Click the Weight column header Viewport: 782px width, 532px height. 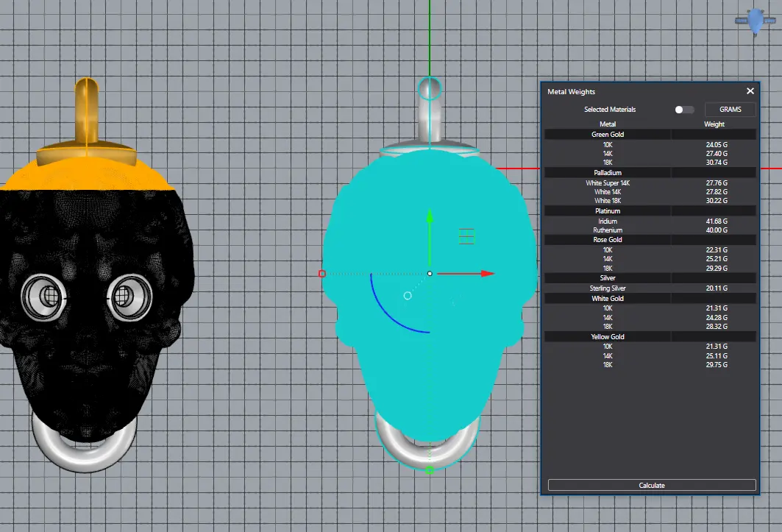714,124
